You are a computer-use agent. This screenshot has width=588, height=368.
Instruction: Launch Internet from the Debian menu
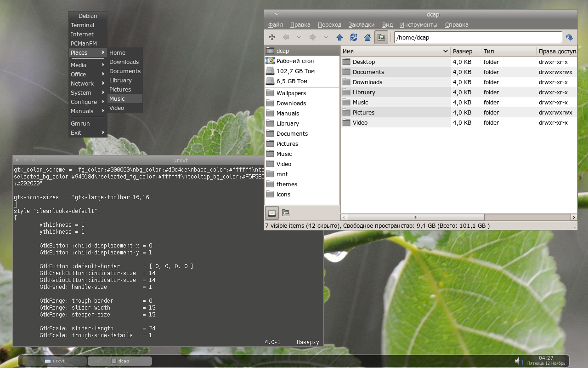coord(88,34)
